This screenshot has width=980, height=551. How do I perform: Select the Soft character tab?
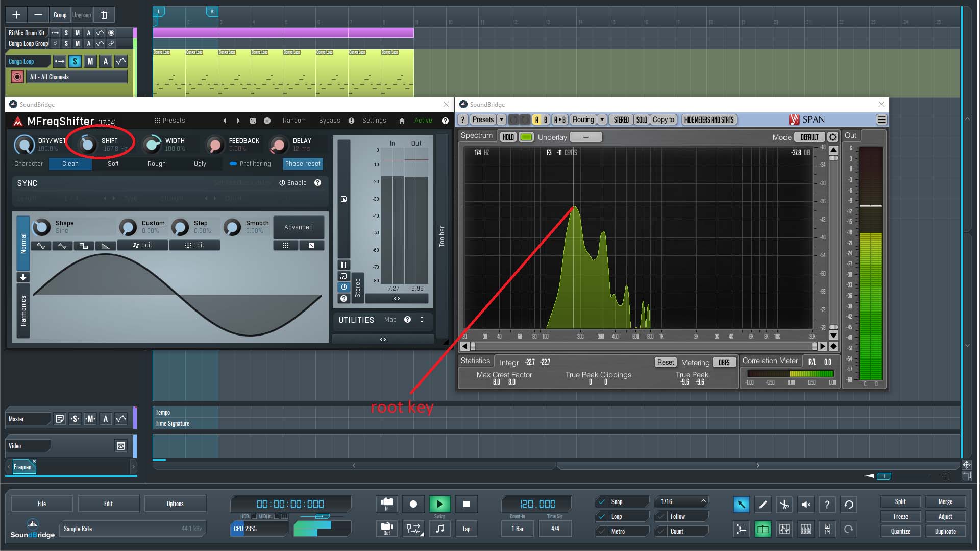point(113,164)
